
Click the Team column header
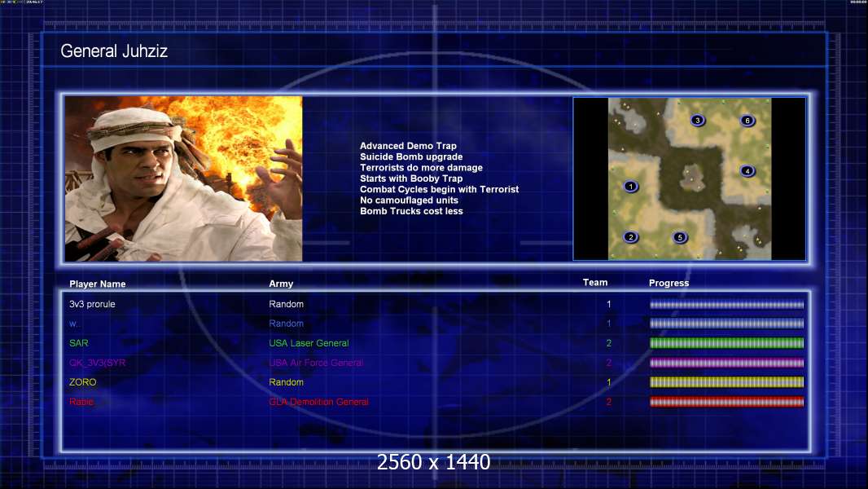(x=595, y=283)
